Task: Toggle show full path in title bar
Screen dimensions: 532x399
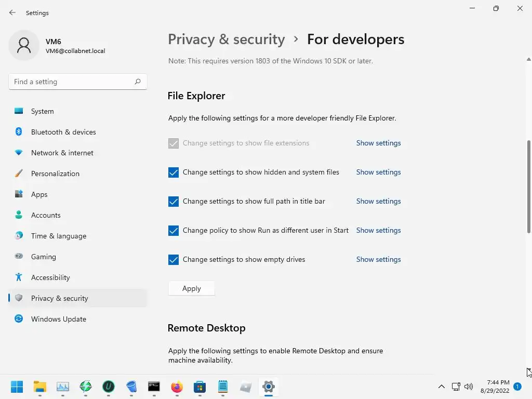Action: [174, 202]
